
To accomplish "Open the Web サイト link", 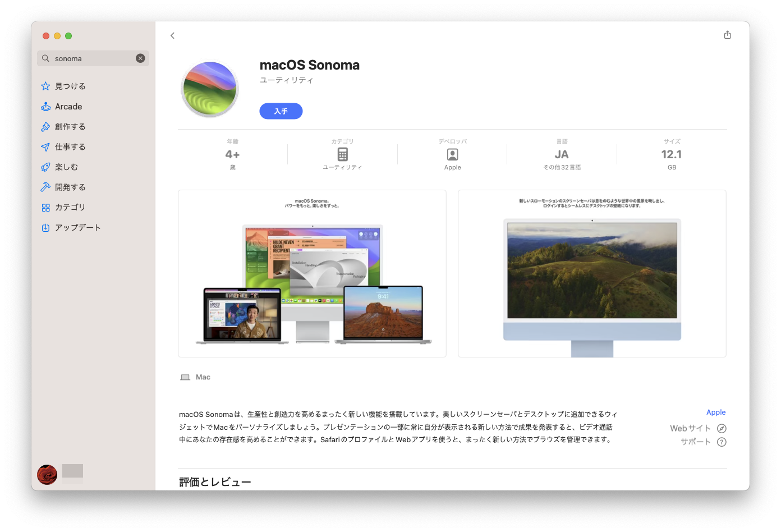I will pyautogui.click(x=690, y=428).
